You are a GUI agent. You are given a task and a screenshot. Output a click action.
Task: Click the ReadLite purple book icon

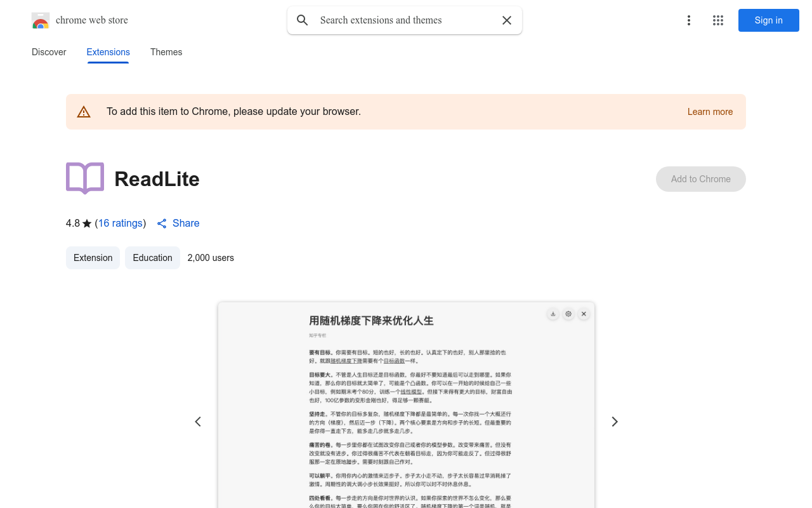tap(85, 178)
